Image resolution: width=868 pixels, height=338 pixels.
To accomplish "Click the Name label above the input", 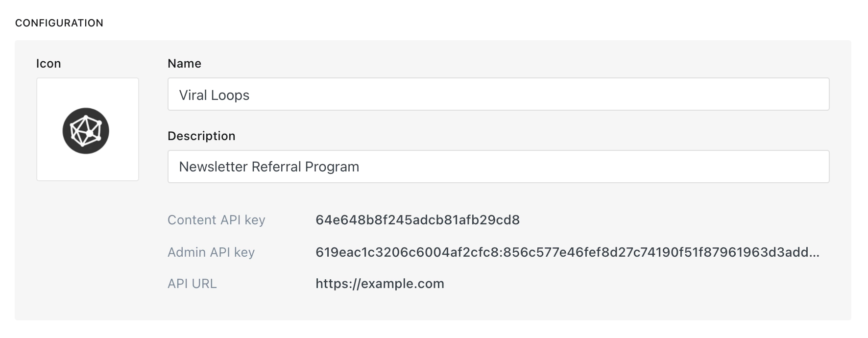I will pyautogui.click(x=184, y=63).
